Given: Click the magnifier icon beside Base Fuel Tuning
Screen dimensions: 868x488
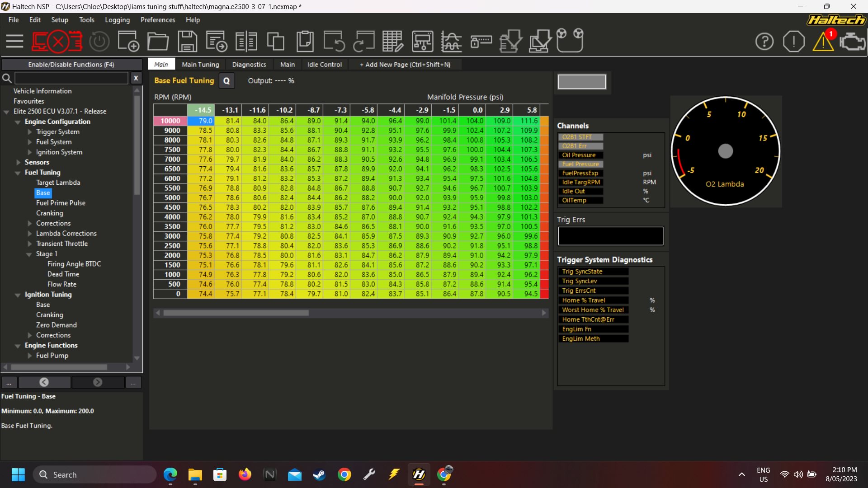Looking at the screenshot, I should (226, 81).
